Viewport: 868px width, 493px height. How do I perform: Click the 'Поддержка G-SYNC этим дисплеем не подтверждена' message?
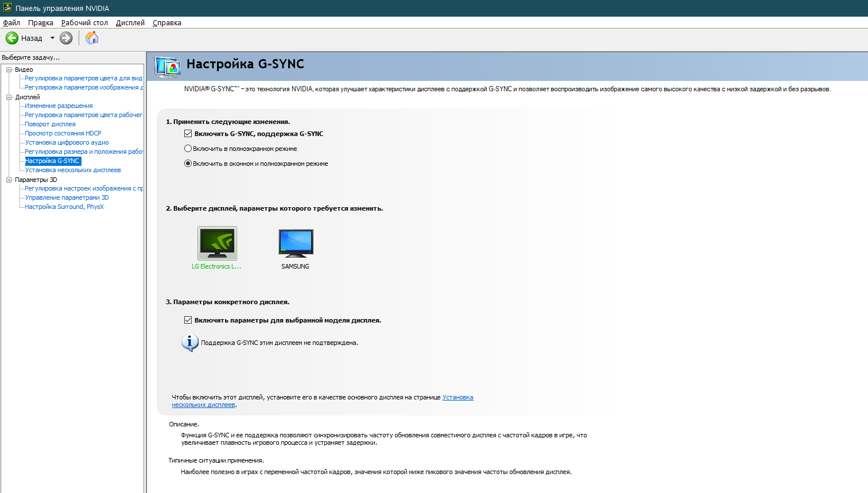pyautogui.click(x=280, y=343)
